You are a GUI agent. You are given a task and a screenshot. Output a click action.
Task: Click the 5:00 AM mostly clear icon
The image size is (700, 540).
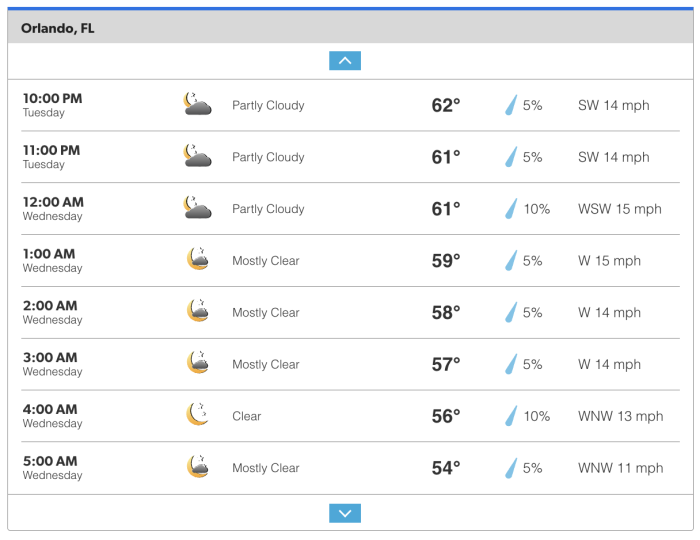[x=198, y=468]
